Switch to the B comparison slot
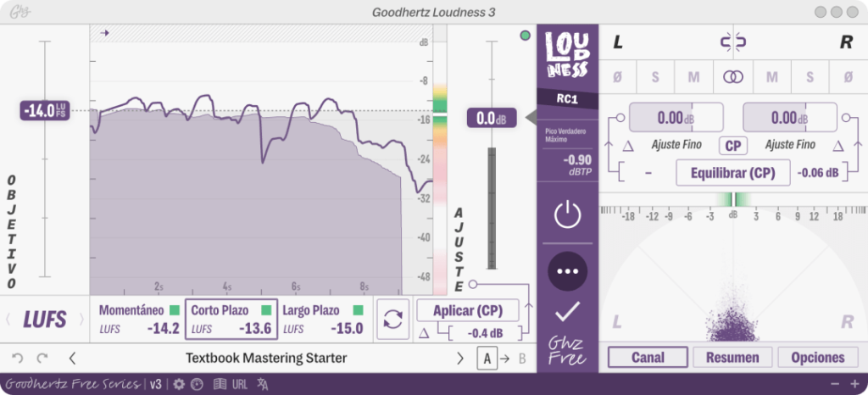 click(522, 359)
